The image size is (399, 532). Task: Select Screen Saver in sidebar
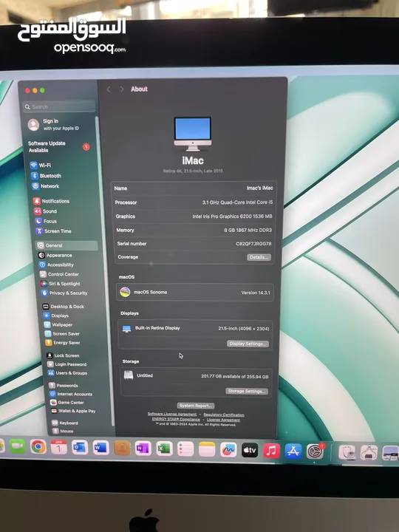(x=62, y=333)
